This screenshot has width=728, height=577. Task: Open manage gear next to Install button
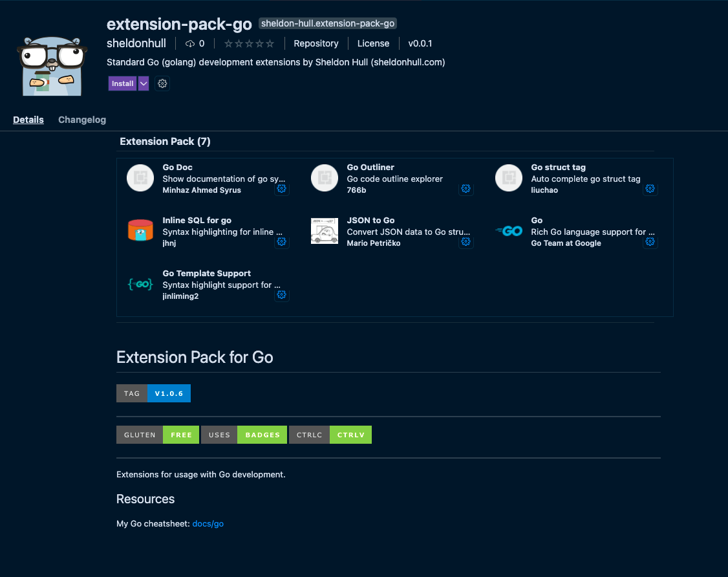(162, 83)
